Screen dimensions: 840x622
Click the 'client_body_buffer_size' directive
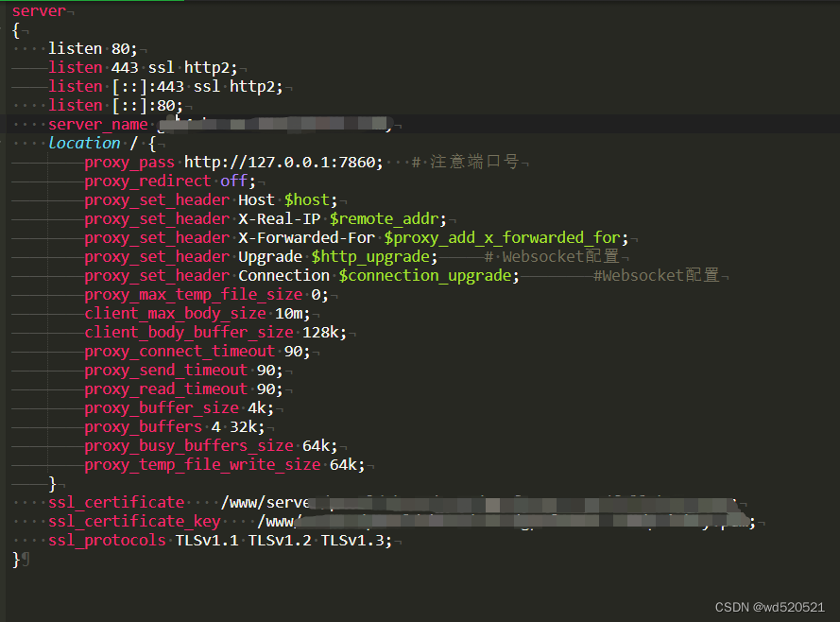coord(189,333)
